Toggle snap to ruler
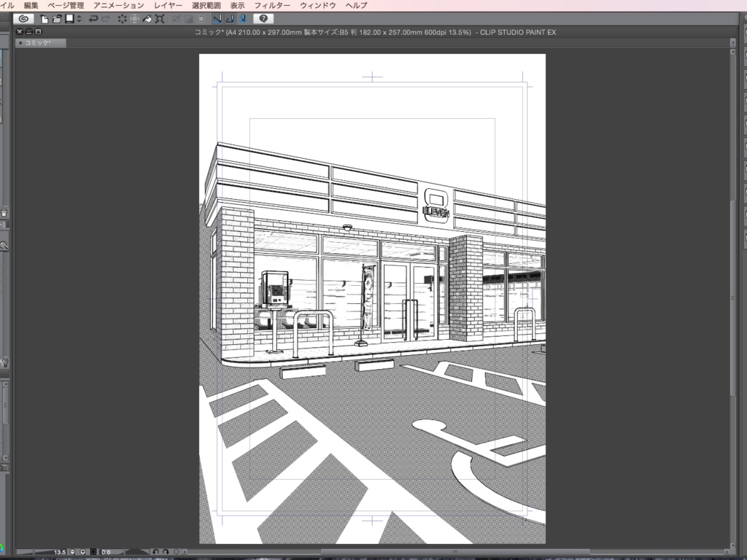Viewport: 747px width, 560px height. point(217,19)
